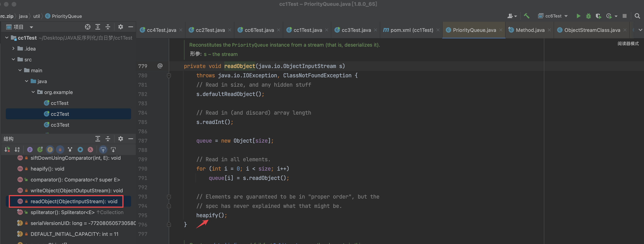
Task: Open project panel settings gear
Action: coord(120,27)
